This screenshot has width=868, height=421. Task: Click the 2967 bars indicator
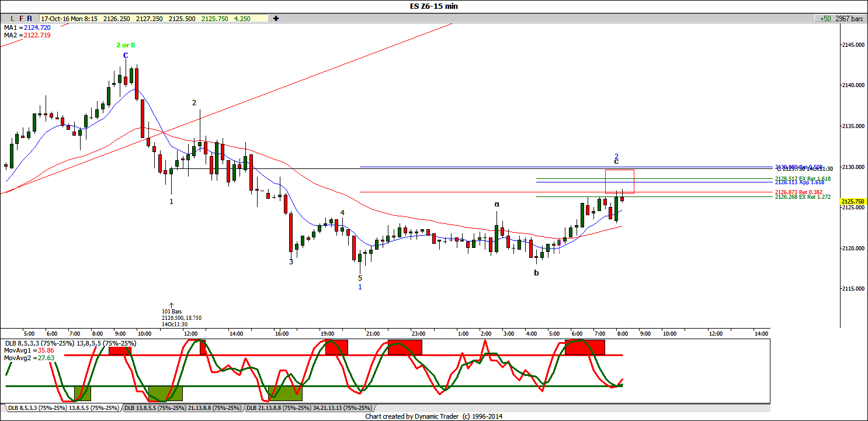(x=849, y=19)
